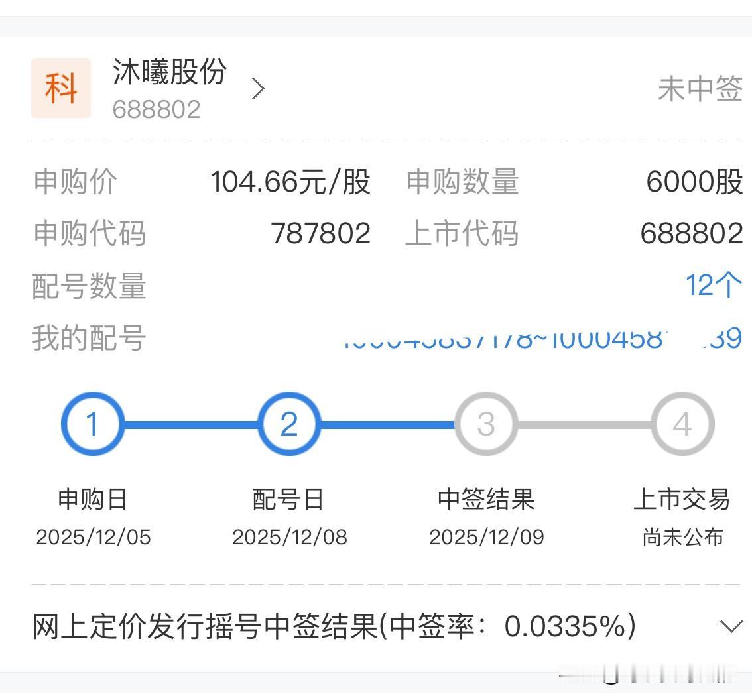Click the 我的配号 label
Image resolution: width=752 pixels, height=700 pixels.
[90, 338]
